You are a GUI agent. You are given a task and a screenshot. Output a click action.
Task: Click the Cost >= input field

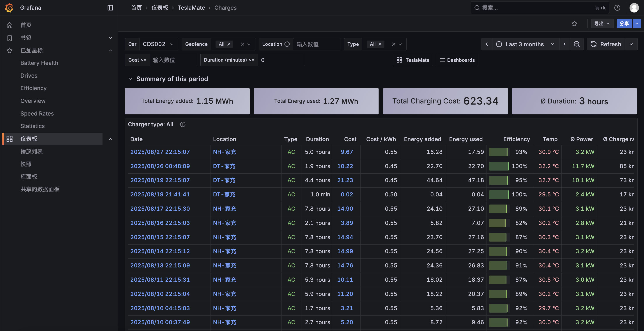click(x=173, y=60)
